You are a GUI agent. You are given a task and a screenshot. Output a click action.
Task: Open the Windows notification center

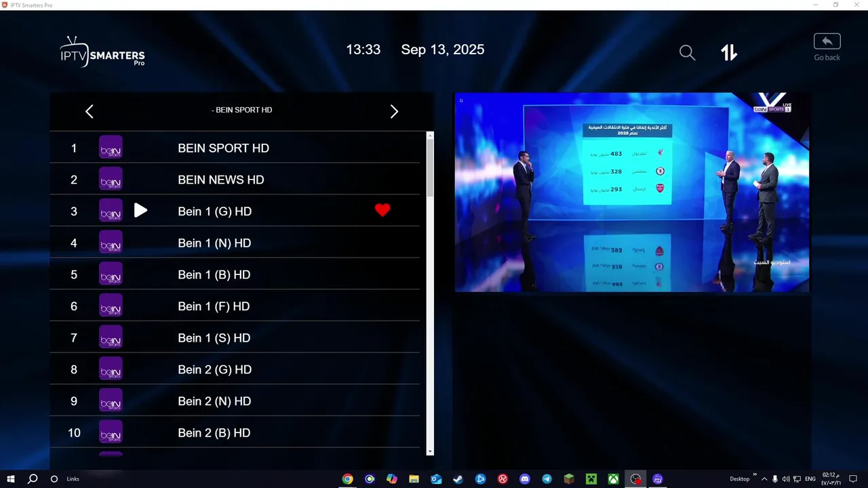(854, 479)
